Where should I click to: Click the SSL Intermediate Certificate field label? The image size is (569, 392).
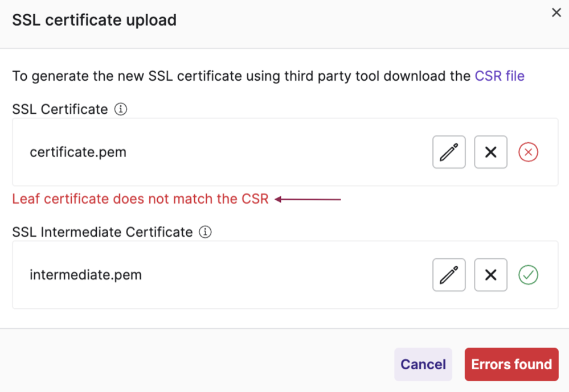103,232
